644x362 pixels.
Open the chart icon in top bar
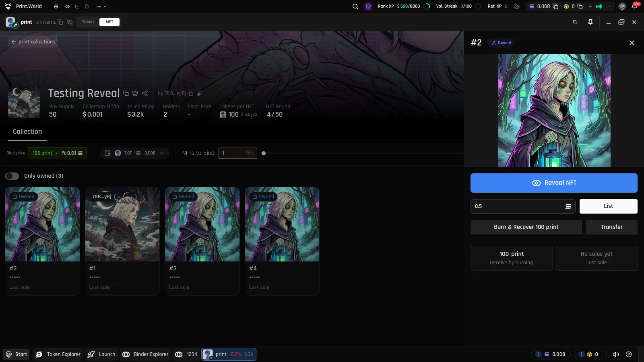[77, 6]
